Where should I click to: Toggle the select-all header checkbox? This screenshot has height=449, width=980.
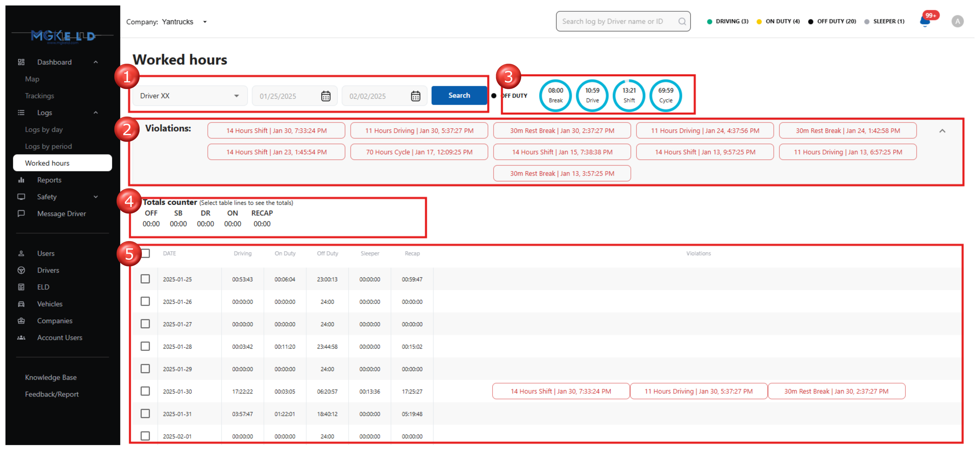(x=146, y=253)
